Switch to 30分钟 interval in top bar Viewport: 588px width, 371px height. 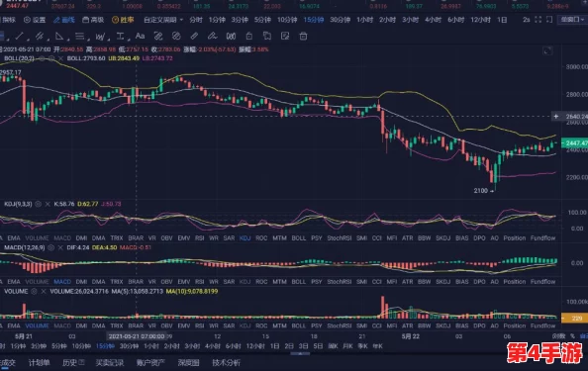pos(341,20)
